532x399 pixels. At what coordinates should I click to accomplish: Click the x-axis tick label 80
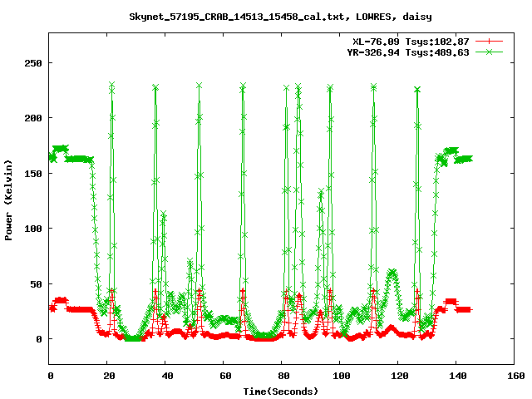point(283,376)
